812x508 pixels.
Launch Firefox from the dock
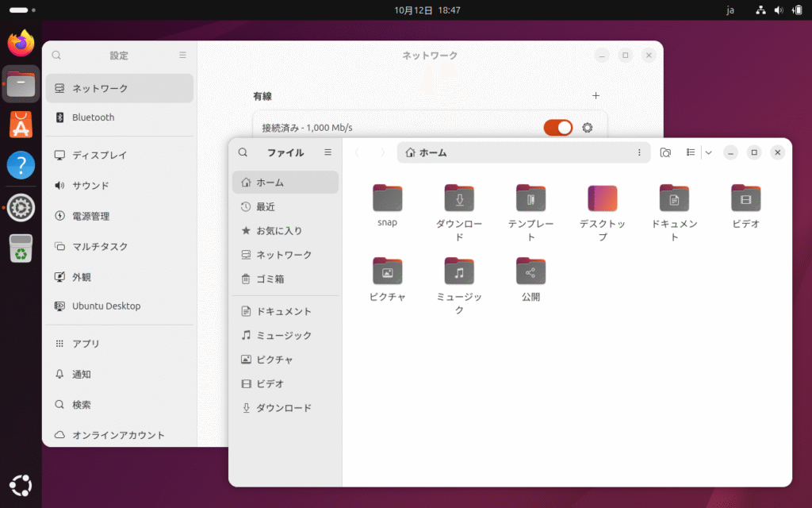[21, 43]
